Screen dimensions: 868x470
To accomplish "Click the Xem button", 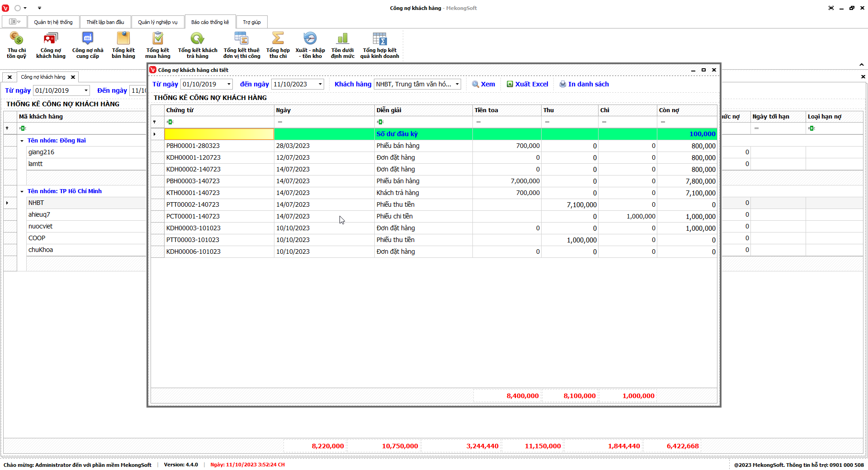I will click(483, 84).
